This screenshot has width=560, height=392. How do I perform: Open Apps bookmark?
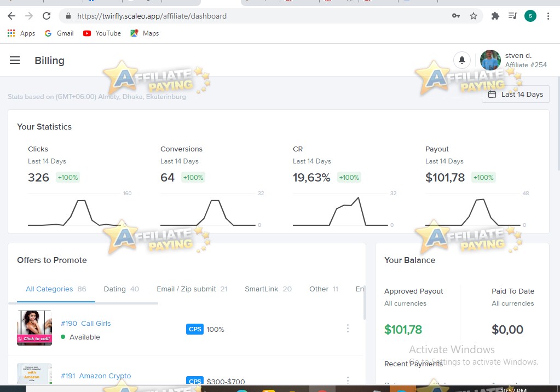(21, 33)
